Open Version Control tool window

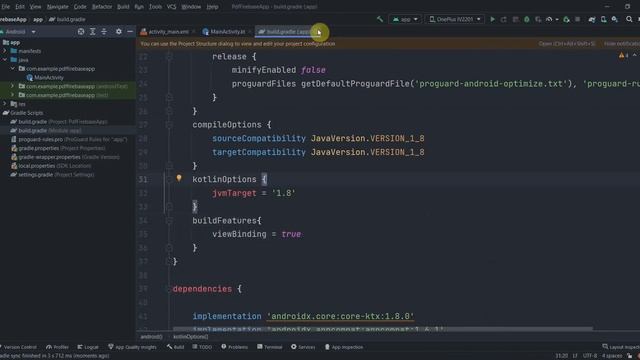pos(19,347)
